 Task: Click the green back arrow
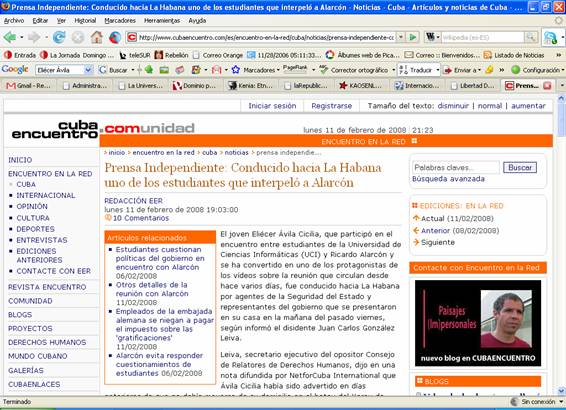coord(10,37)
